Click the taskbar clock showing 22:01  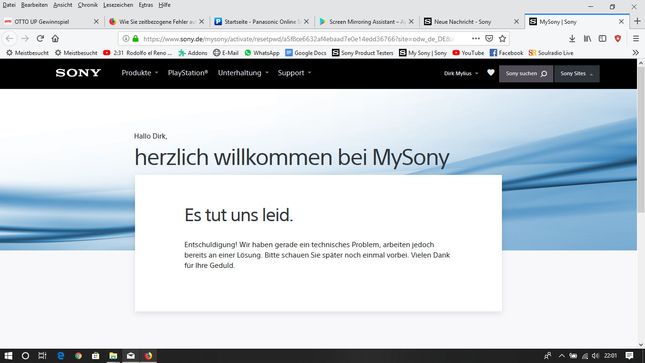611,356
